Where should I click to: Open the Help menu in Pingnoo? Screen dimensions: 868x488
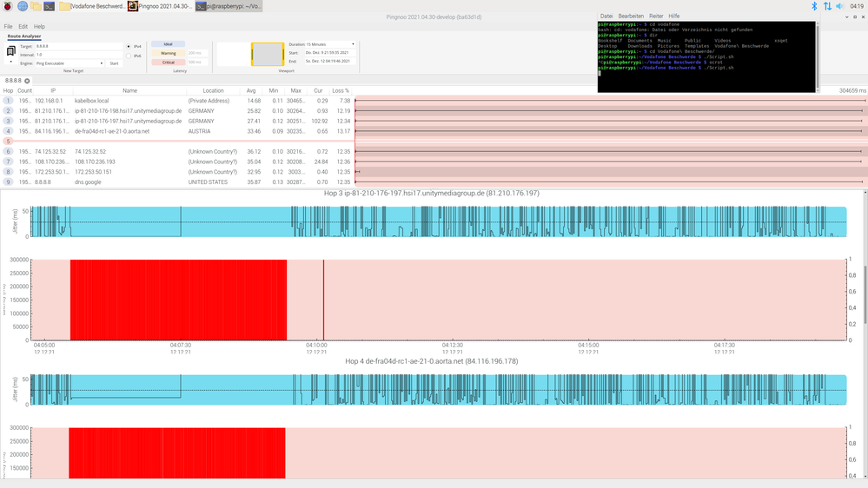tap(39, 27)
